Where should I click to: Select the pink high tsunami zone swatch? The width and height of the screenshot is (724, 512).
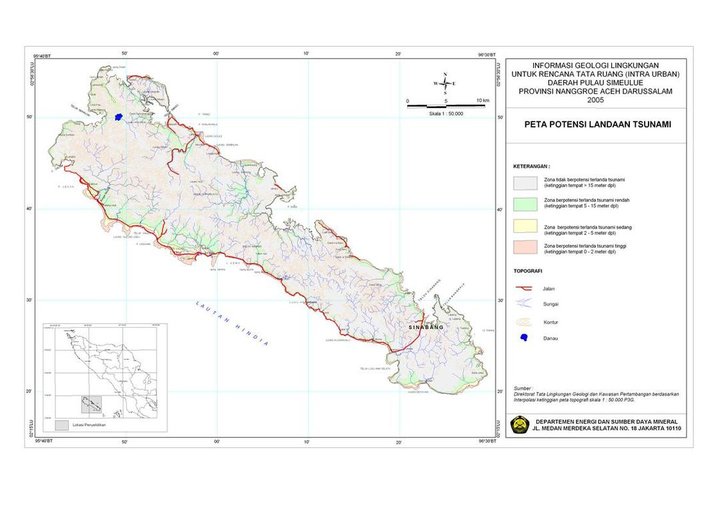tap(527, 248)
